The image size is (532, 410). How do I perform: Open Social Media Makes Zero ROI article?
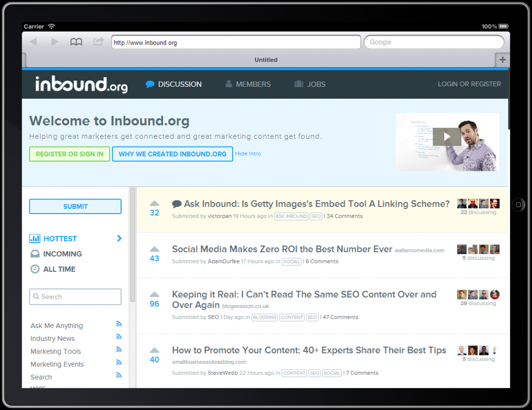click(x=282, y=249)
